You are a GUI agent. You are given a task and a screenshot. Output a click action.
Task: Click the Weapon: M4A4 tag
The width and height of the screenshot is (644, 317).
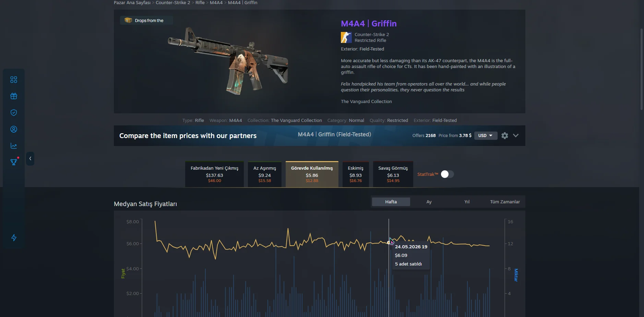point(226,120)
